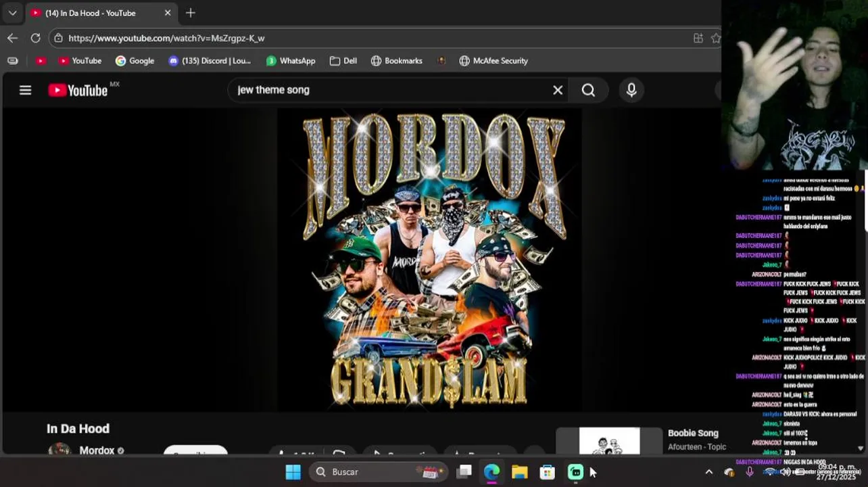Close the In Da Hood tab
Viewport: 868px width, 487px height.
(168, 13)
